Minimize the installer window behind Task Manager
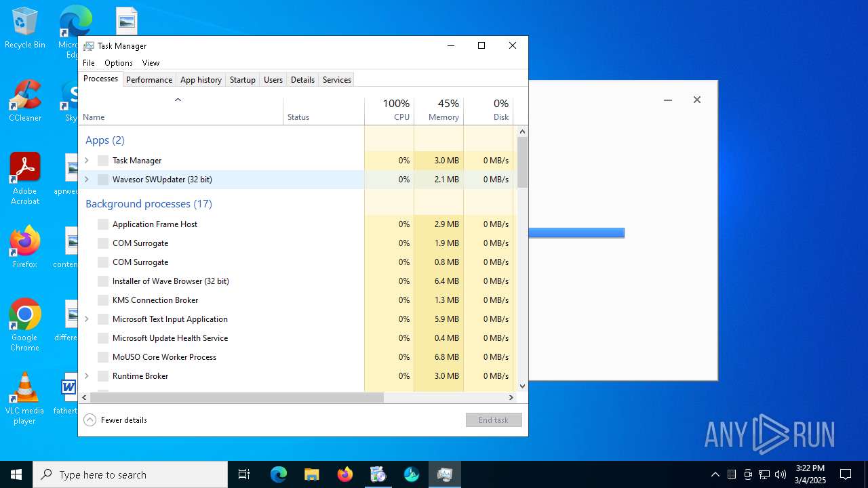The width and height of the screenshot is (868, 488). coord(668,100)
